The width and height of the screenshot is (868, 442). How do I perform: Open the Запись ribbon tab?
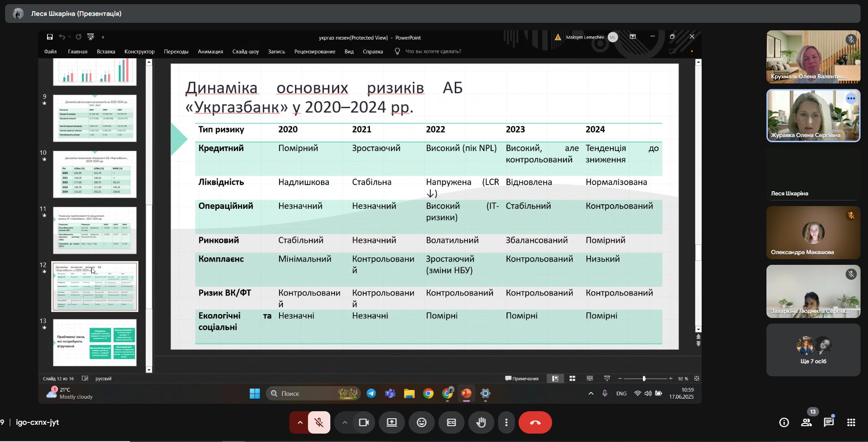(x=276, y=51)
